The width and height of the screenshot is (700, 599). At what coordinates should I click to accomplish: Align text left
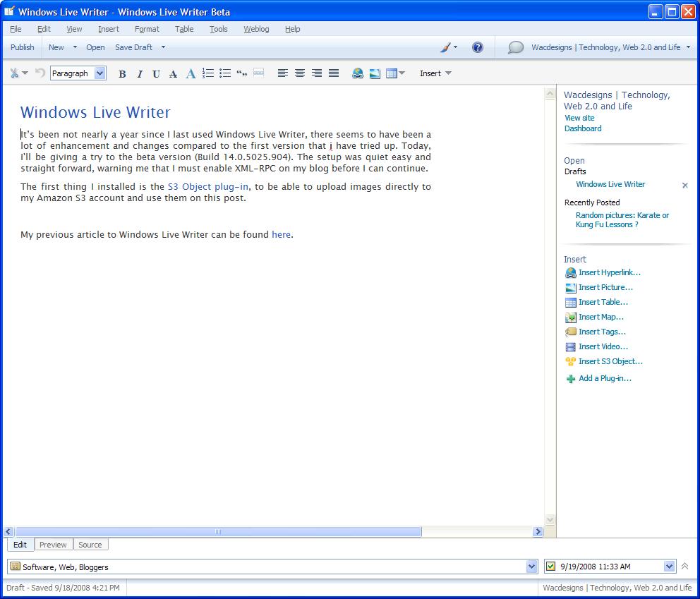[282, 73]
